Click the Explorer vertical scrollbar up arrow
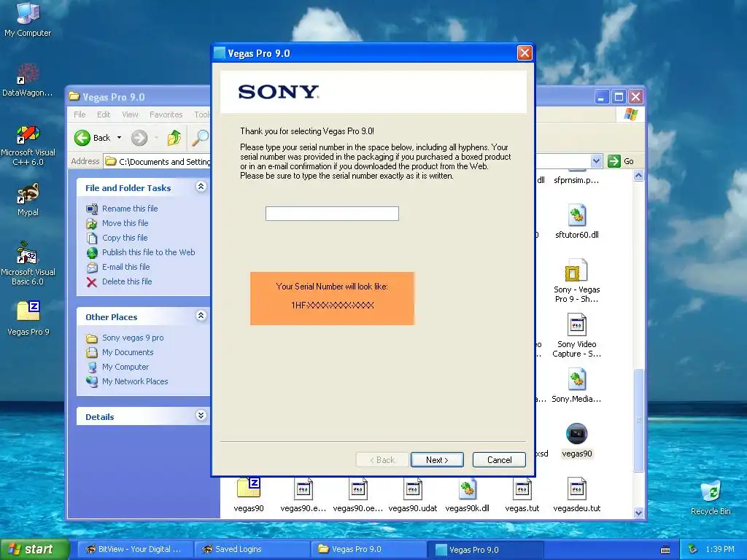 click(x=638, y=176)
